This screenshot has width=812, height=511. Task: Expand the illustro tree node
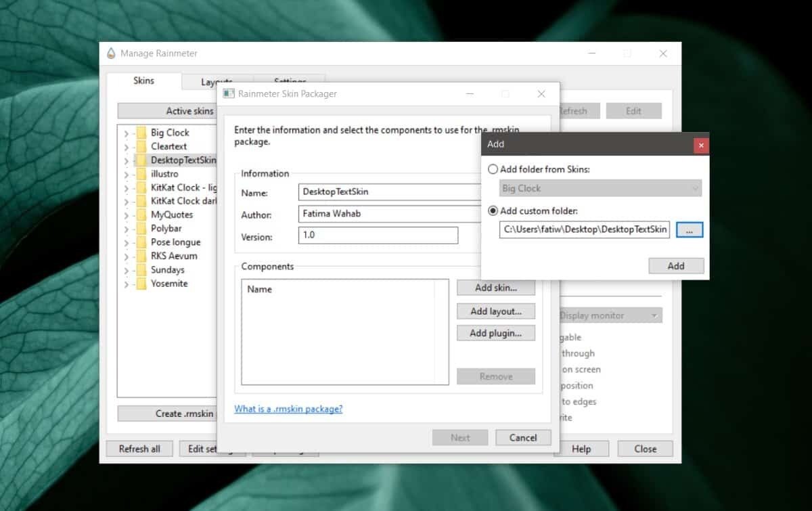click(x=126, y=174)
